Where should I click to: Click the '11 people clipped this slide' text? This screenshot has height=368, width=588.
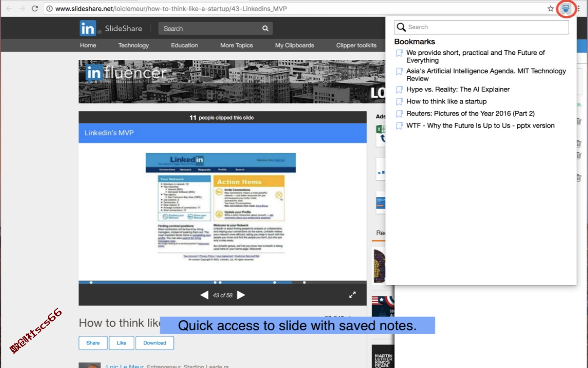(x=222, y=118)
